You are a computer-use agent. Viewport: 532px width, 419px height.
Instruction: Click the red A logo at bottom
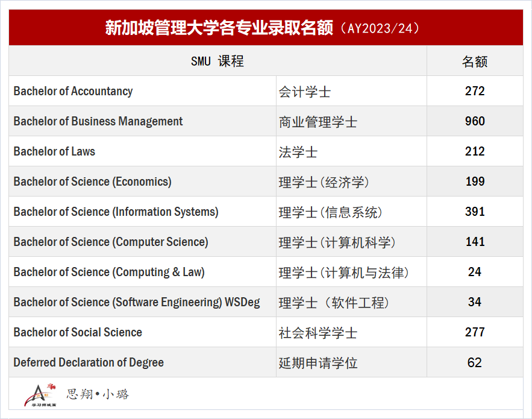(40, 395)
